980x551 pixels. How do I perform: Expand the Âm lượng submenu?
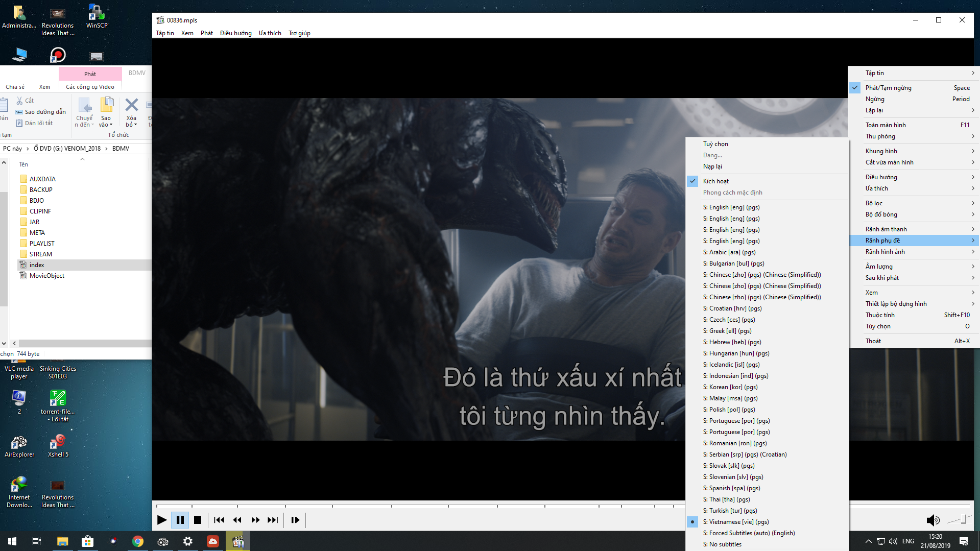pyautogui.click(x=914, y=267)
